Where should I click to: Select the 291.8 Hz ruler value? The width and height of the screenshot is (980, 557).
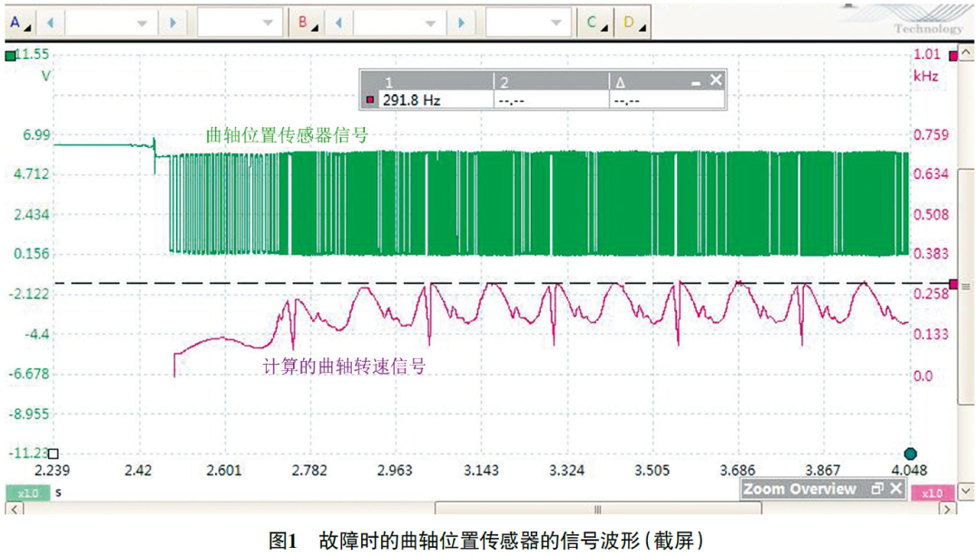tap(411, 100)
